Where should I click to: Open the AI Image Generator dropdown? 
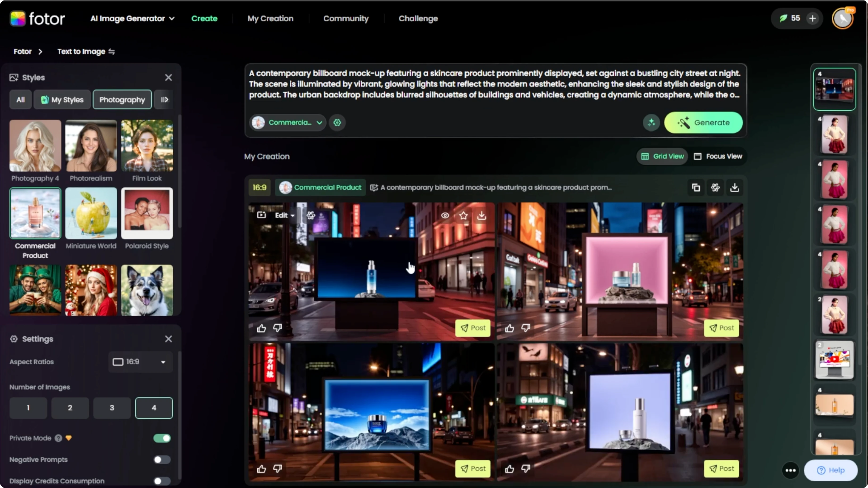point(132,19)
